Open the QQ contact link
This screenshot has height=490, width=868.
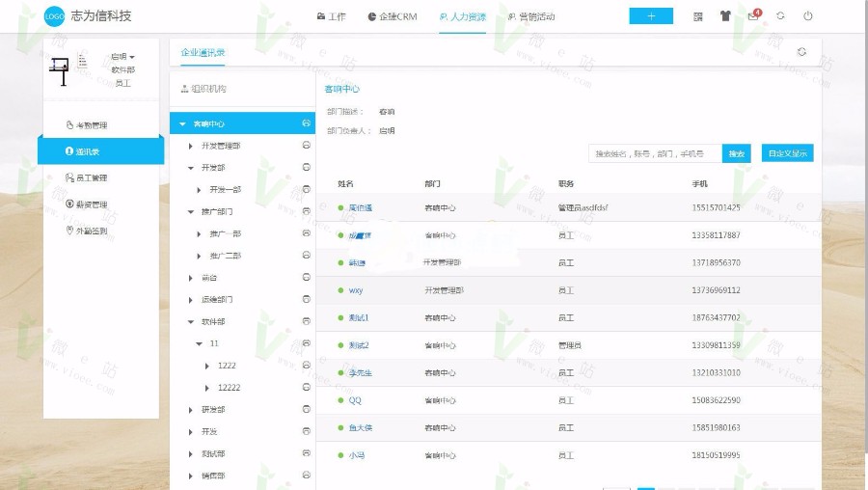(x=355, y=400)
